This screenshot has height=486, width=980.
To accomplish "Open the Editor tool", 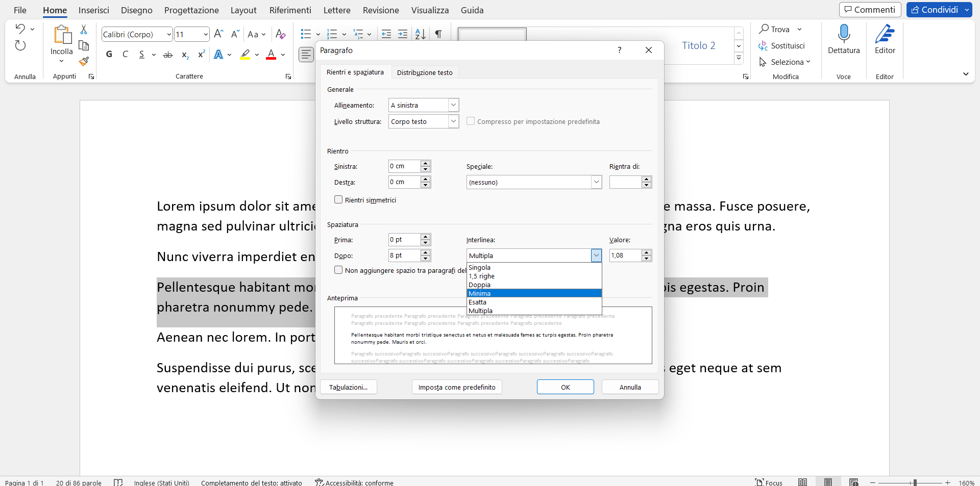I will [885, 39].
